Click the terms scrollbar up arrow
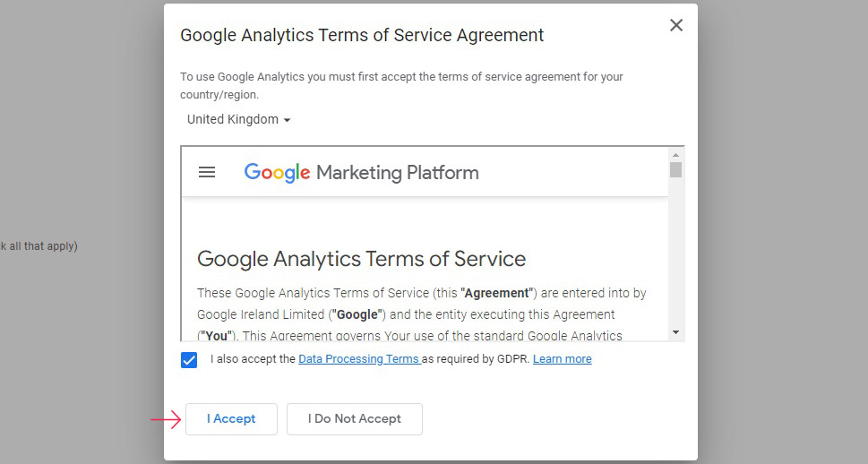Viewport: 868px width, 464px height. [x=675, y=155]
